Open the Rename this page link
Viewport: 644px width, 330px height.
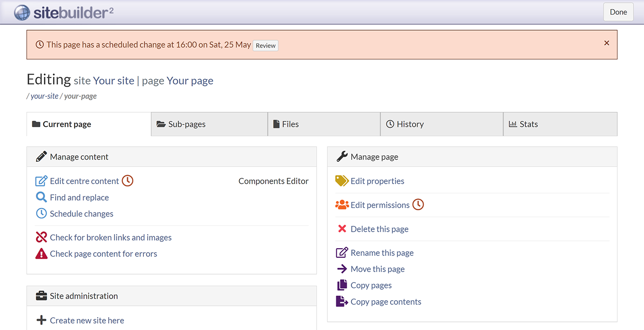point(382,253)
